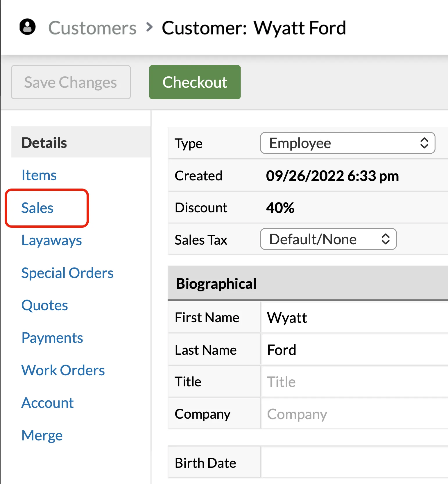The width and height of the screenshot is (448, 484).
Task: Click the customer profile icon in the header
Action: click(x=28, y=27)
